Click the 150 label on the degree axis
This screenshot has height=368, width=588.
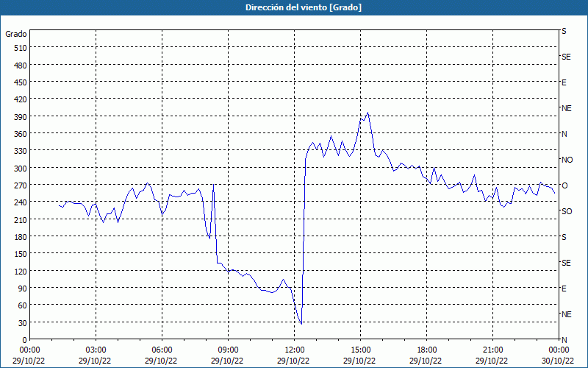click(x=21, y=254)
